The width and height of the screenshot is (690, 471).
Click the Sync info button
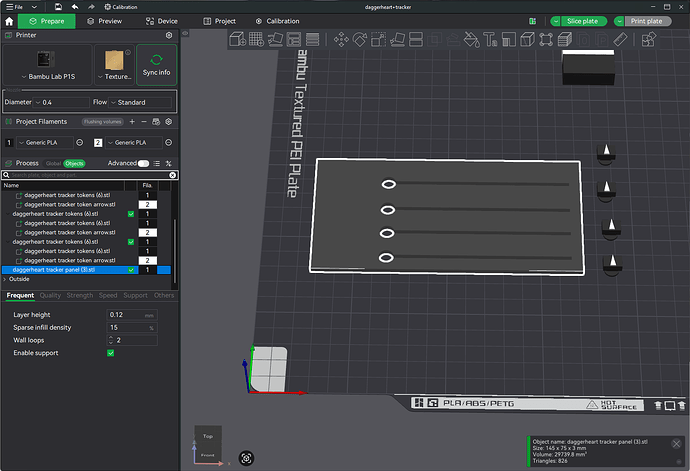coord(156,65)
